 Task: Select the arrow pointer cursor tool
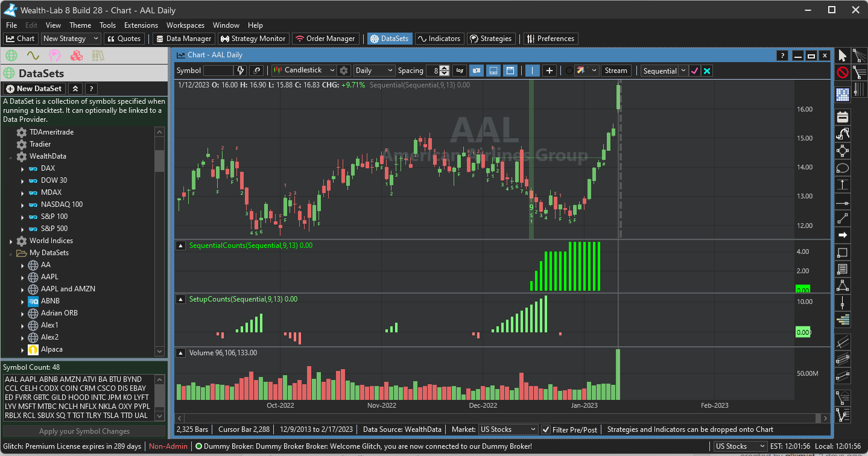pyautogui.click(x=843, y=56)
